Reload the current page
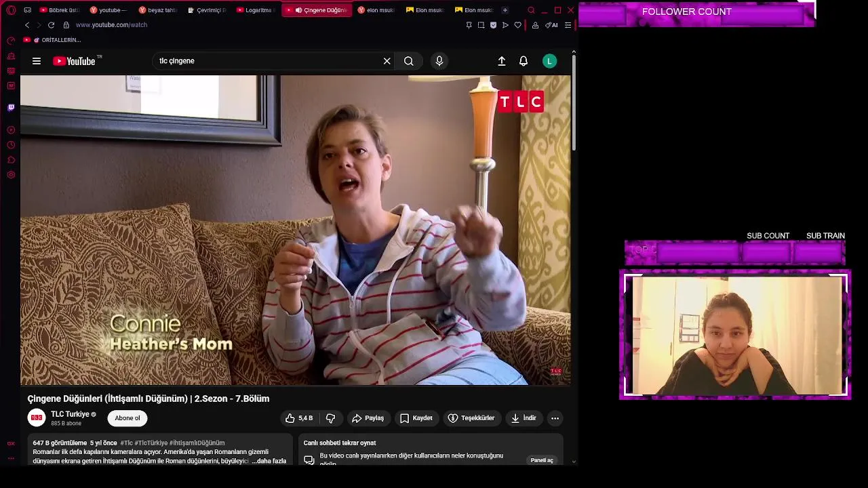The width and height of the screenshot is (868, 488). point(51,25)
